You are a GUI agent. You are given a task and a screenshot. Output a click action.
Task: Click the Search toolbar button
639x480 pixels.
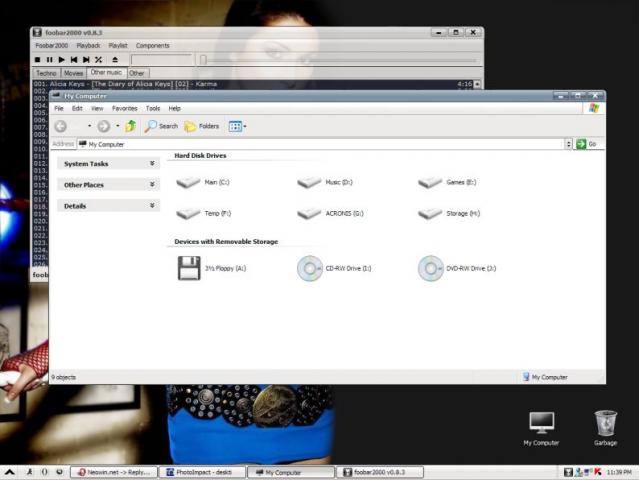[161, 126]
